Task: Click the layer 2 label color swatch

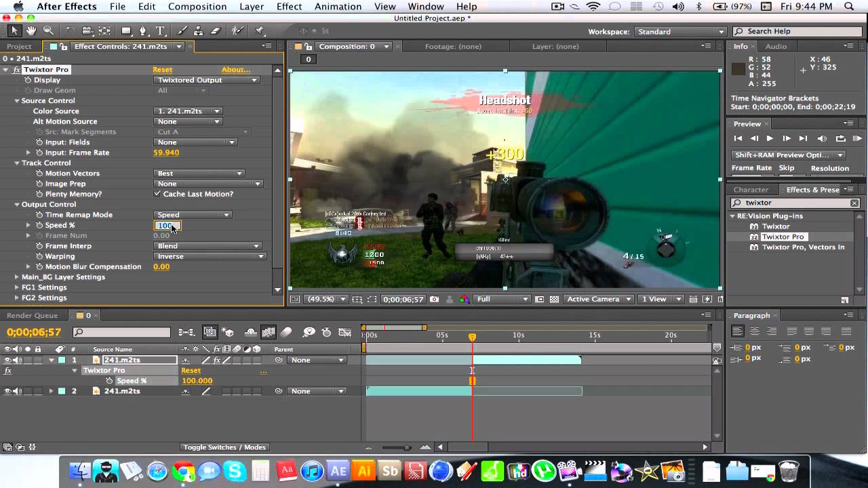Action: tap(62, 391)
